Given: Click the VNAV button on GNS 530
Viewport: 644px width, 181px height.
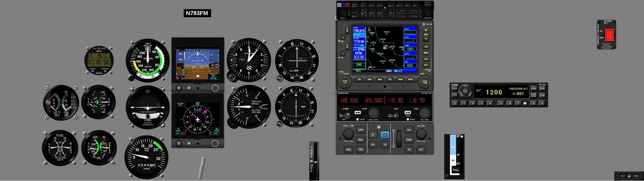Looking at the screenshot, I should [400, 79].
